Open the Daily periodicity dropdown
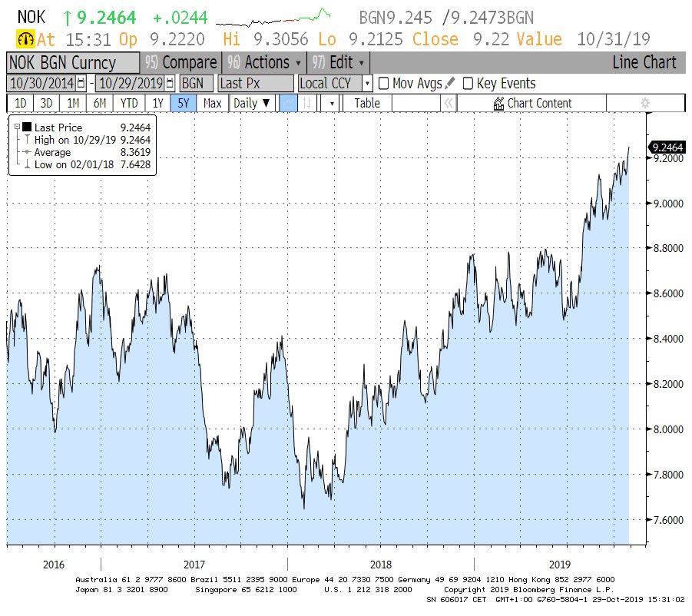The image size is (692, 616). 252,103
